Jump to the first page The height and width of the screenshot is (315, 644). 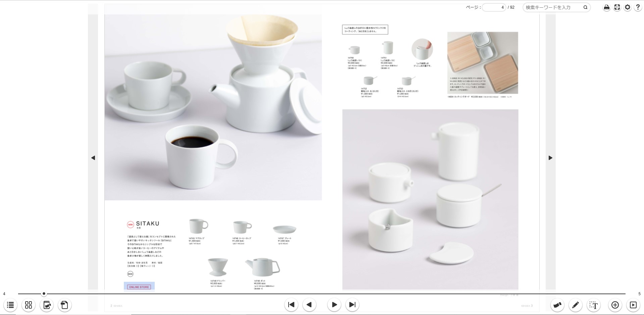pyautogui.click(x=291, y=305)
